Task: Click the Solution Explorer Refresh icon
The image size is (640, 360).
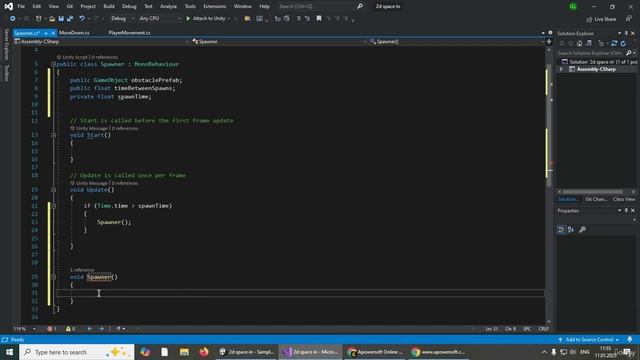Action: click(623, 43)
